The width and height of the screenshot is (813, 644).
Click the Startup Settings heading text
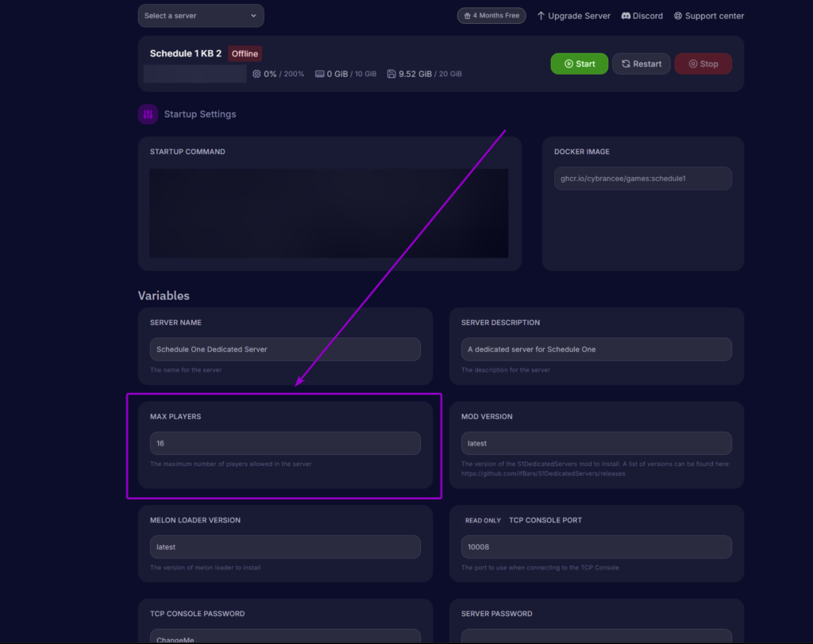199,114
